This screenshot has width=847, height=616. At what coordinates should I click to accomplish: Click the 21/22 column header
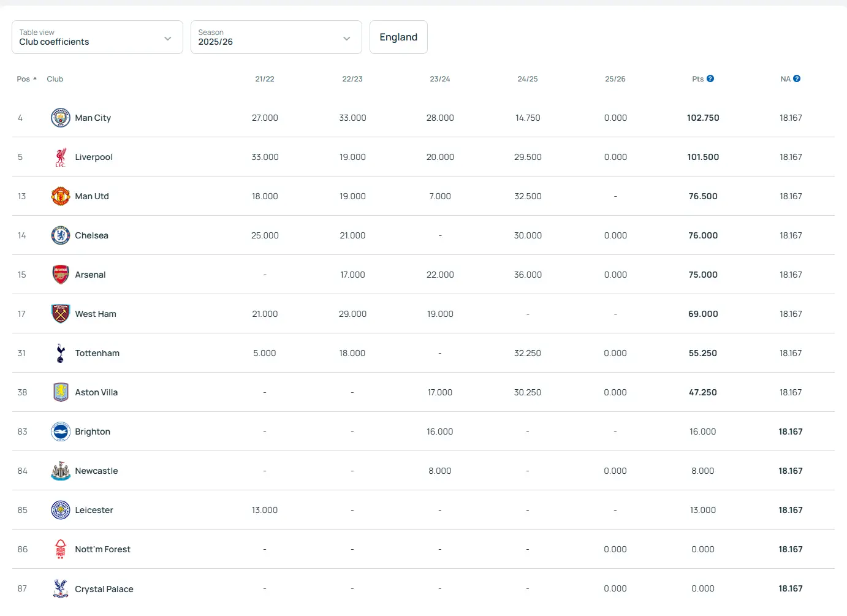pyautogui.click(x=265, y=79)
